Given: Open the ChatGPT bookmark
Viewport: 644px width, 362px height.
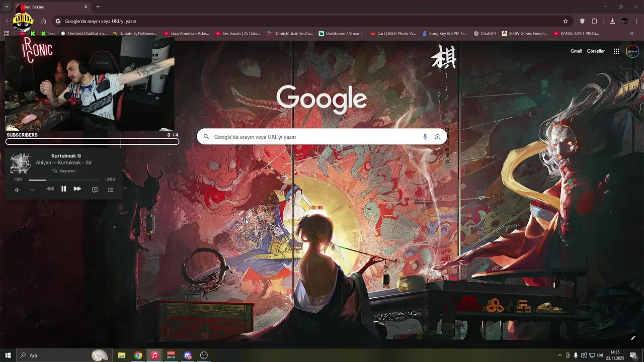Looking at the screenshot, I should point(485,34).
